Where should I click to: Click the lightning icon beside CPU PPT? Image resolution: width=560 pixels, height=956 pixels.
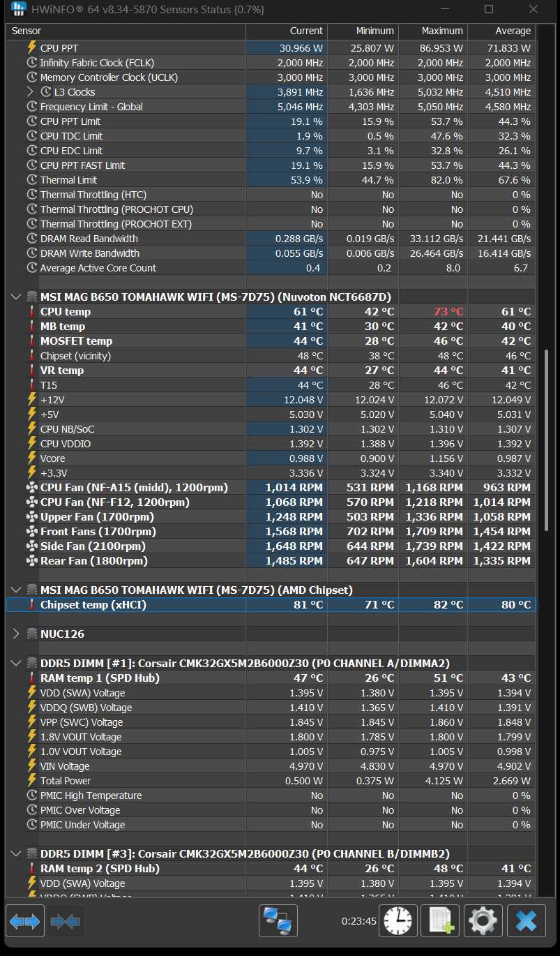click(31, 48)
